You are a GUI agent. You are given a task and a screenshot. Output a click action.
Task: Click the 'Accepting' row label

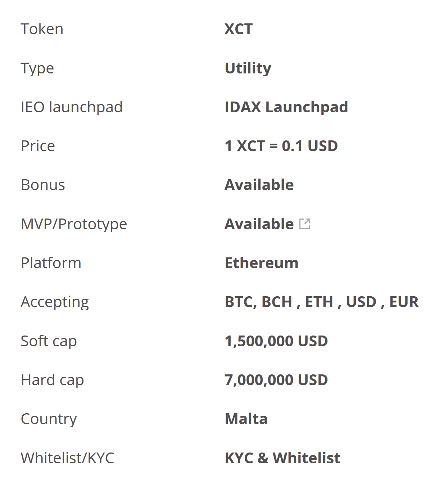click(x=55, y=302)
